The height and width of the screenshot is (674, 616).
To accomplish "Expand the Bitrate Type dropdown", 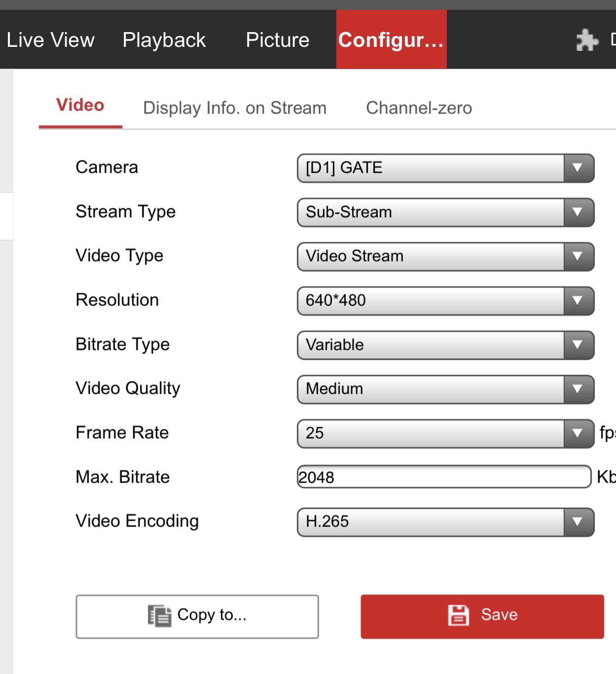I will point(445,345).
